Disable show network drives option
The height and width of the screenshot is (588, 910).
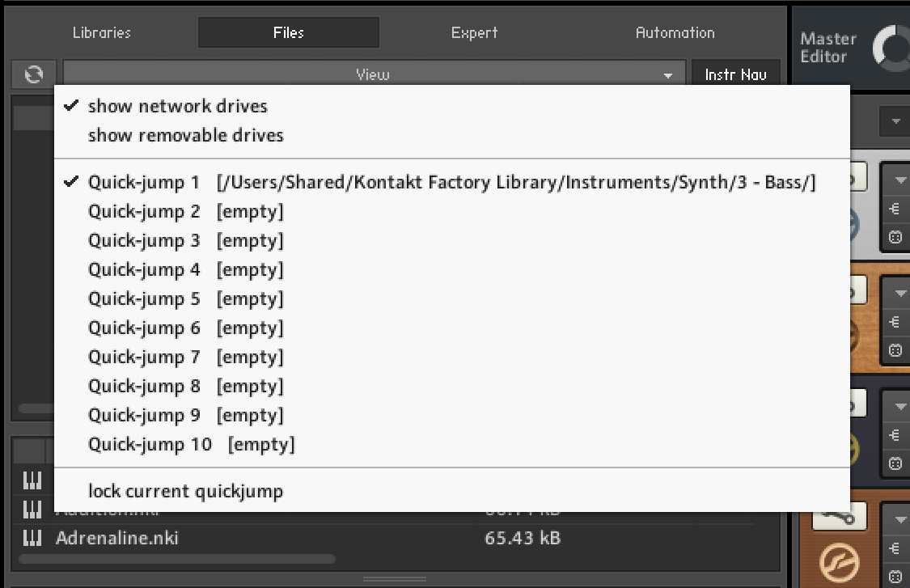click(177, 106)
